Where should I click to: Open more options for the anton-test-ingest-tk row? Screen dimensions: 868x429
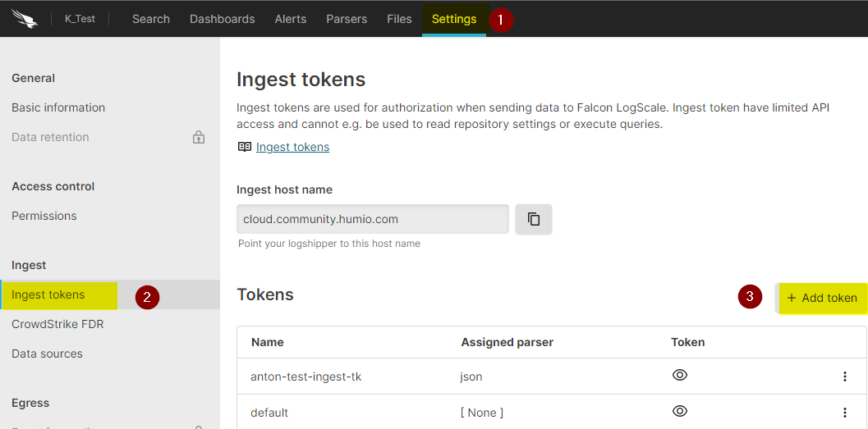pyautogui.click(x=845, y=377)
